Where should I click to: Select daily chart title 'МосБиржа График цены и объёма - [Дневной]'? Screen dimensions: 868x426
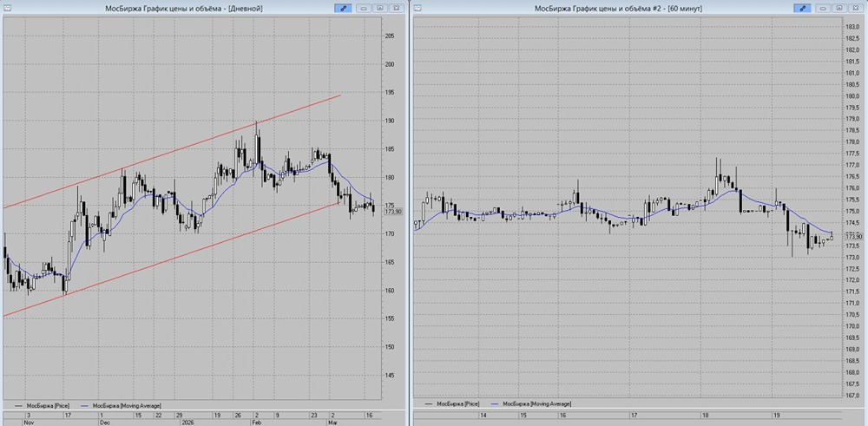pyautogui.click(x=184, y=9)
